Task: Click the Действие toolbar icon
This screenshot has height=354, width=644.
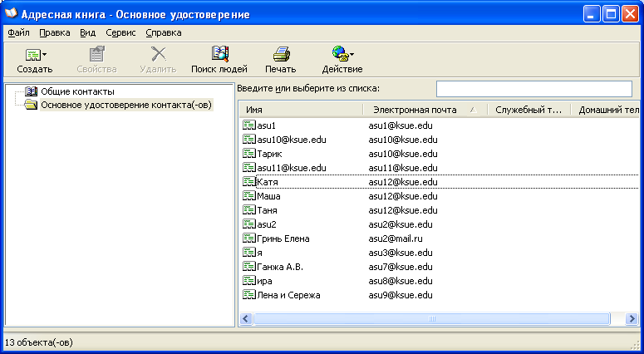Action: click(x=340, y=54)
